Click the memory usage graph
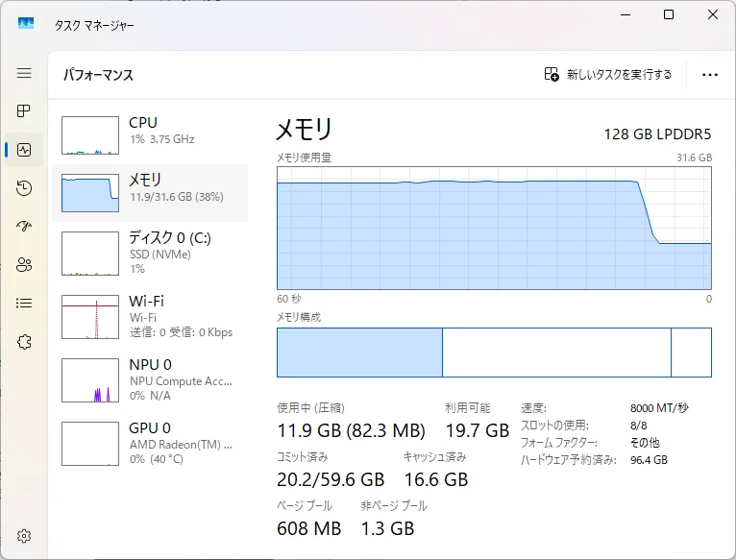Image resolution: width=736 pixels, height=560 pixels. point(494,229)
